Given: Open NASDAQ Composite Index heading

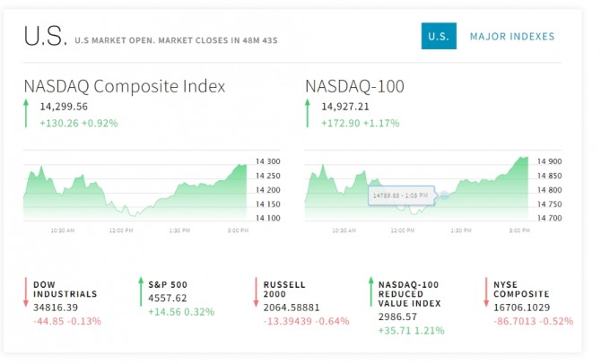Looking at the screenshot, I should [x=125, y=86].
